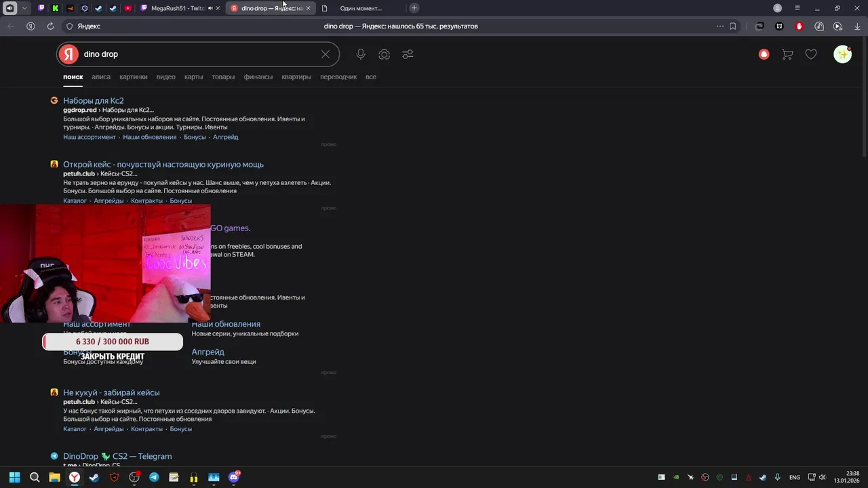The image size is (868, 488).
Task: Open 'Наборы для Кс2' search result
Action: (x=94, y=100)
